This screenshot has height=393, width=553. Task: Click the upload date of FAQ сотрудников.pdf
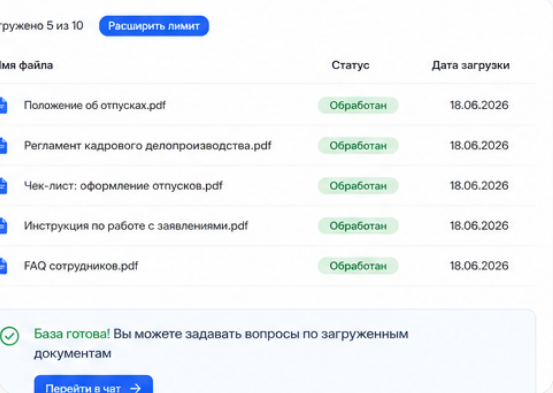click(479, 266)
